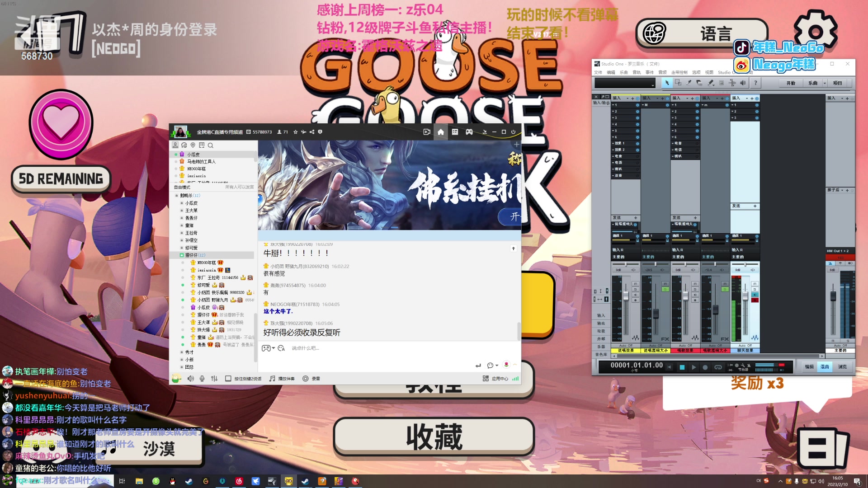Select the arrow tool in Studio One toolbar

point(666,83)
